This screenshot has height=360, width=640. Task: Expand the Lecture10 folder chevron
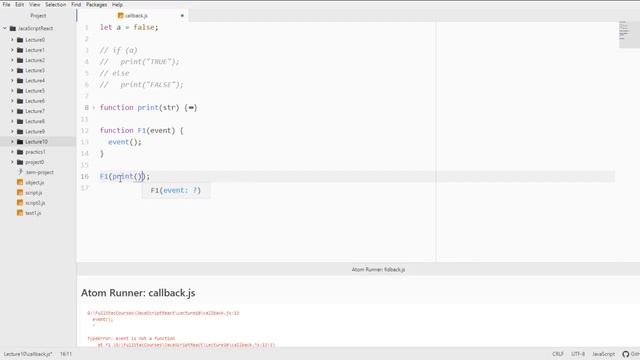click(12, 142)
